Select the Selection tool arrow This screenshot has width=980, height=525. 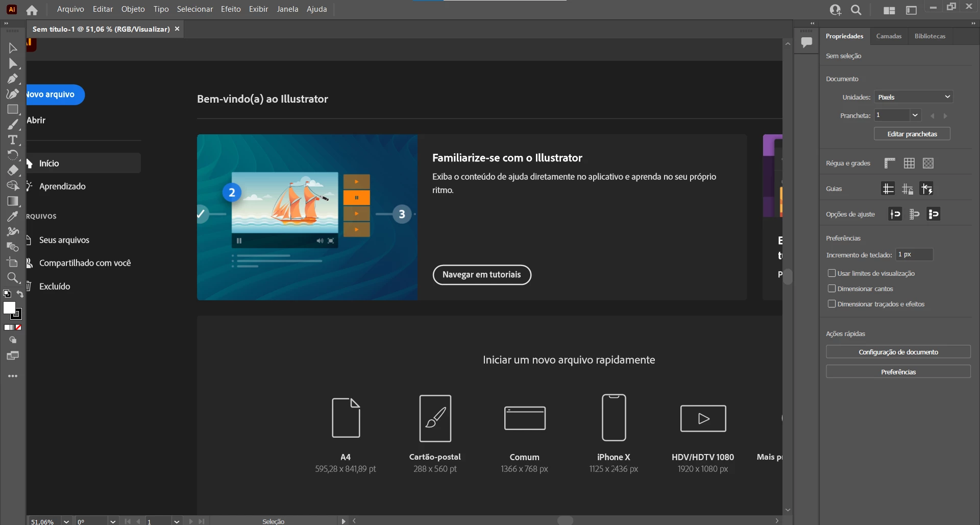click(13, 48)
